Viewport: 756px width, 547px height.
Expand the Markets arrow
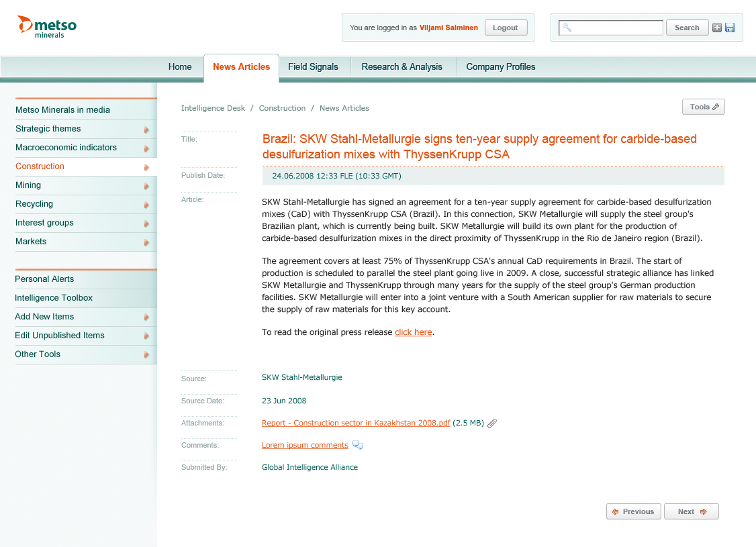click(x=146, y=242)
